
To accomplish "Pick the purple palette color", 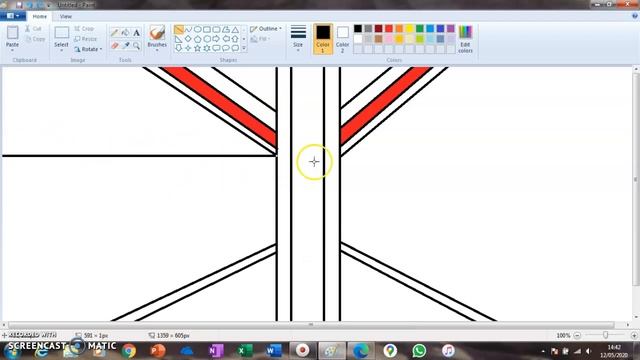I will pos(451,28).
